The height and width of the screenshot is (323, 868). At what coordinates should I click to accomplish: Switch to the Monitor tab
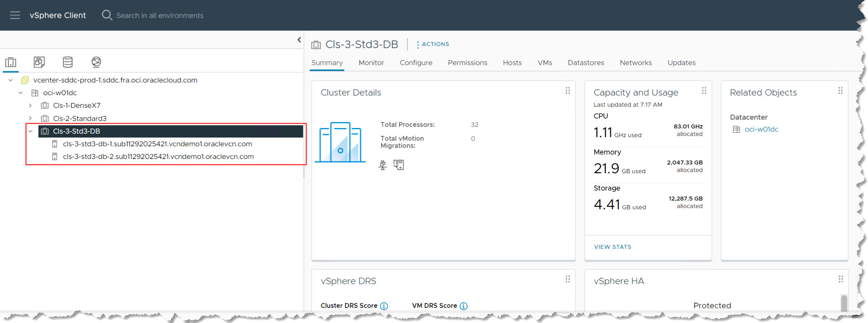coord(371,63)
